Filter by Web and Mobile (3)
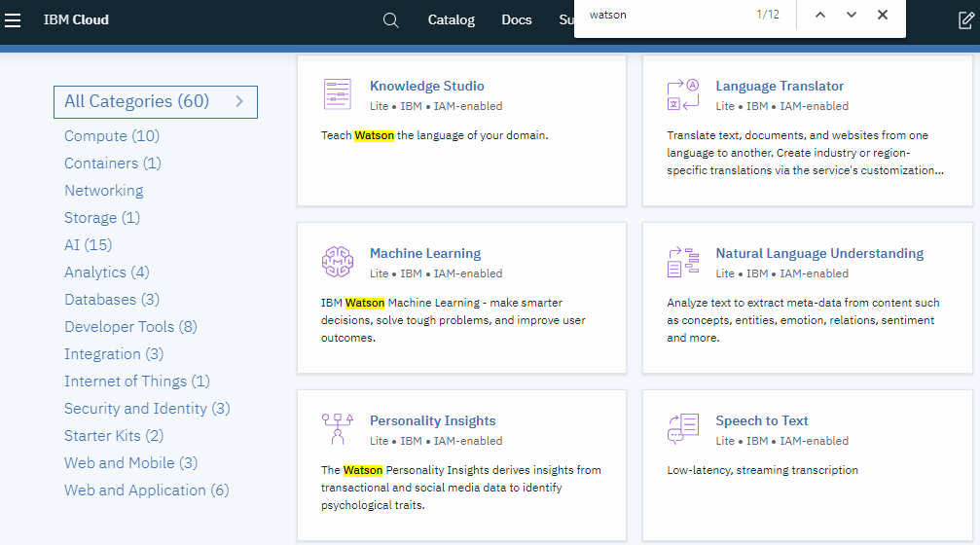980x545 pixels. [x=130, y=463]
